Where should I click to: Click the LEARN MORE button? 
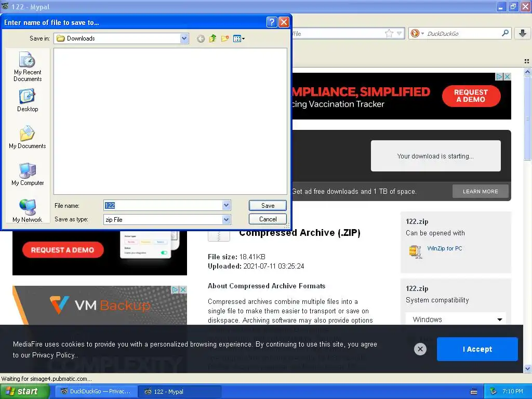(x=481, y=191)
